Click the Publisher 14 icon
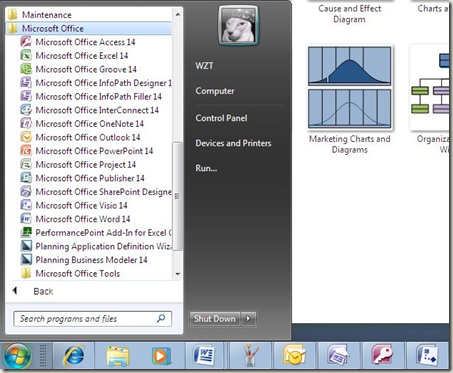This screenshot has width=453, height=373. 26,178
